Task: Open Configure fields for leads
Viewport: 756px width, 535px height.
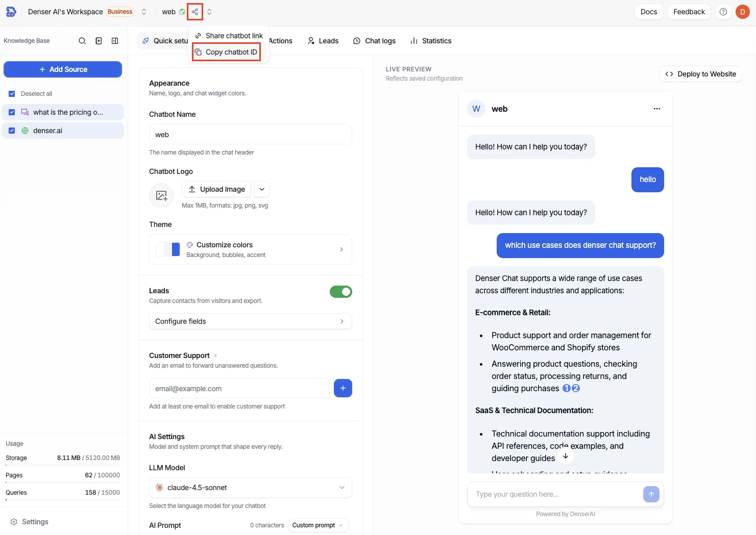Action: coord(251,321)
